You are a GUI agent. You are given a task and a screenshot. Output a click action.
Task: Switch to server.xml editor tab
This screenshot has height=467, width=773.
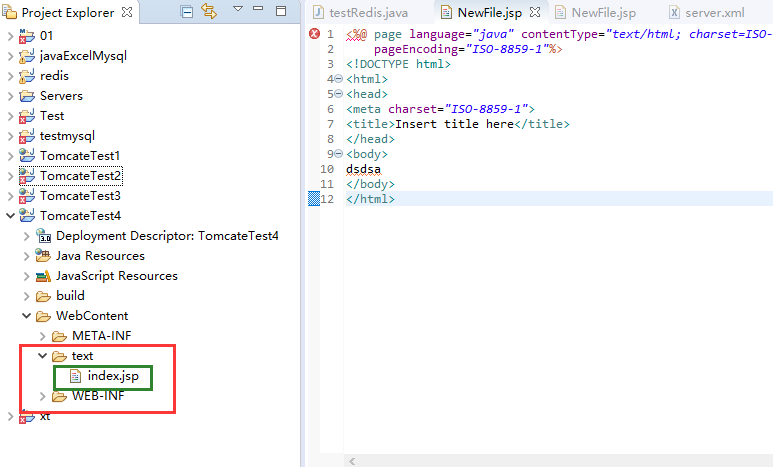[x=707, y=12]
